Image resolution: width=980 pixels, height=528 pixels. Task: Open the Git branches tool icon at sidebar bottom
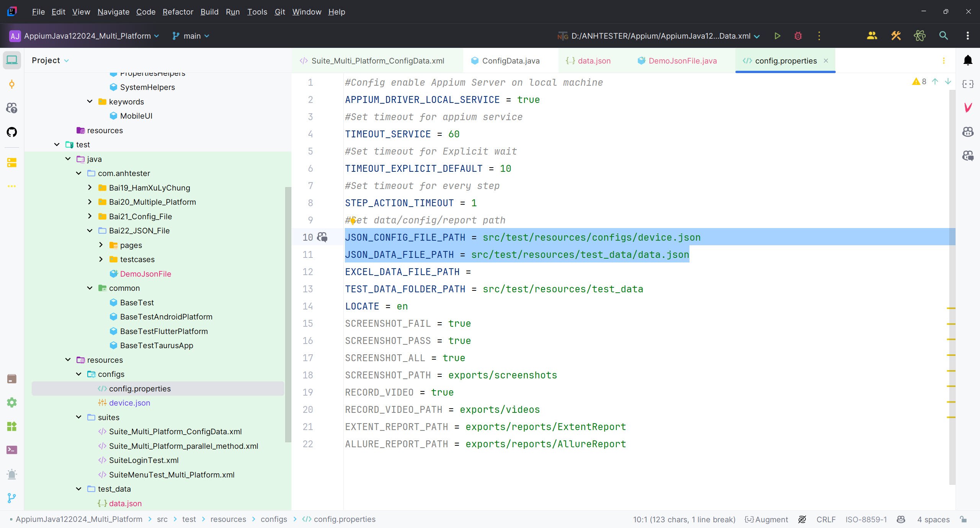click(12, 498)
